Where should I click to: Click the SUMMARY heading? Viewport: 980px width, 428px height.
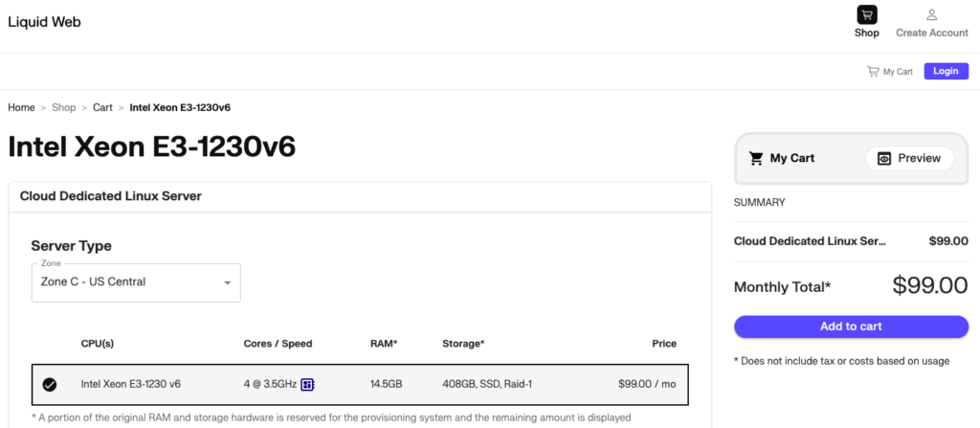coord(759,203)
